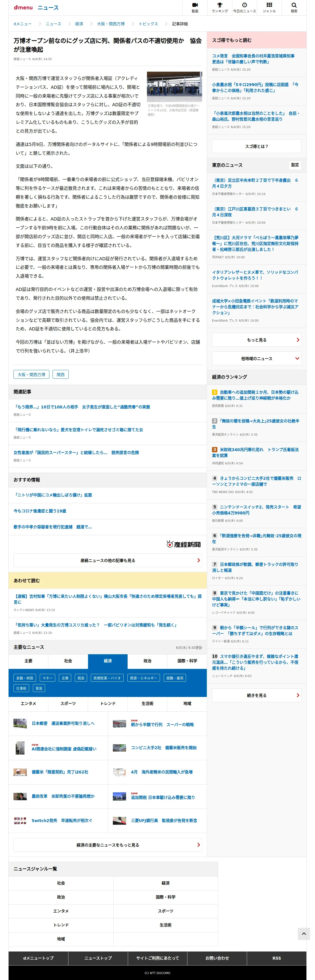
Task: Open コメ発言 全国知事会長 article
Action: click(253, 59)
